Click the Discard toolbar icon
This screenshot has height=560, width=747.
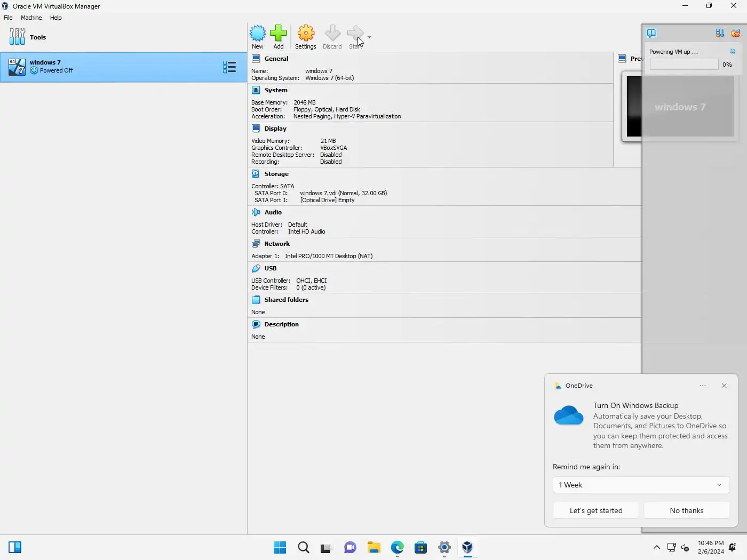(x=332, y=33)
